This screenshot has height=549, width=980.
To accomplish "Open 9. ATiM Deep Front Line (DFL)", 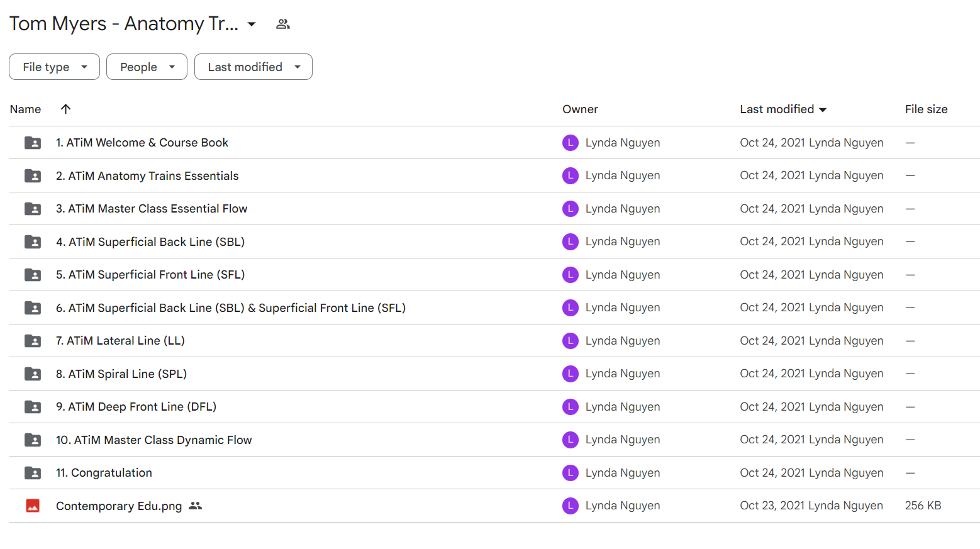I will 136,407.
